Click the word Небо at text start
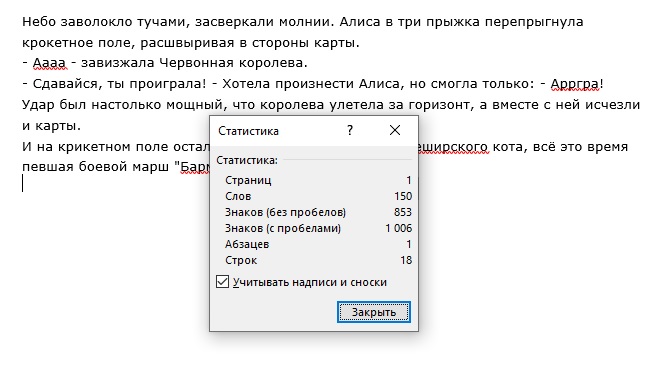 [38, 21]
